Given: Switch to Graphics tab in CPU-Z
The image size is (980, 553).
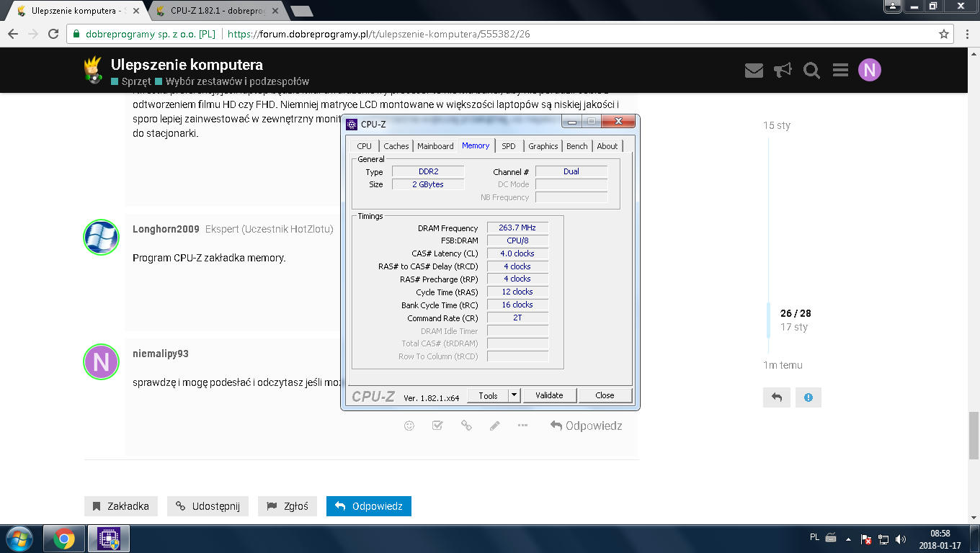Looking at the screenshot, I should coord(543,146).
